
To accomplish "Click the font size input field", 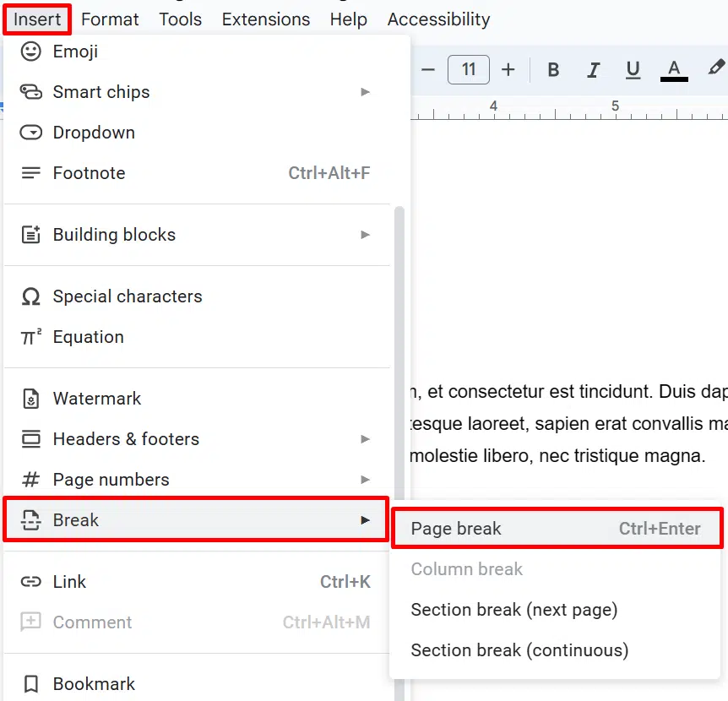I will [x=469, y=69].
